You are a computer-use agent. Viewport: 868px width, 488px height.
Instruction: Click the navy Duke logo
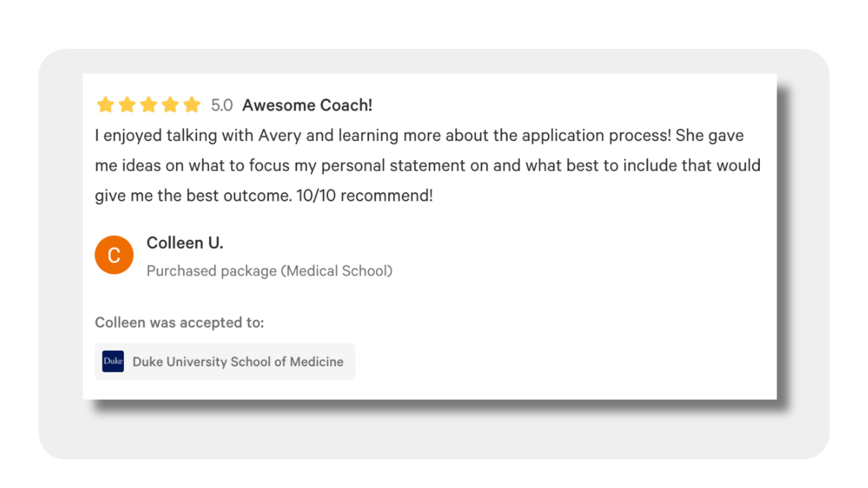coord(113,361)
